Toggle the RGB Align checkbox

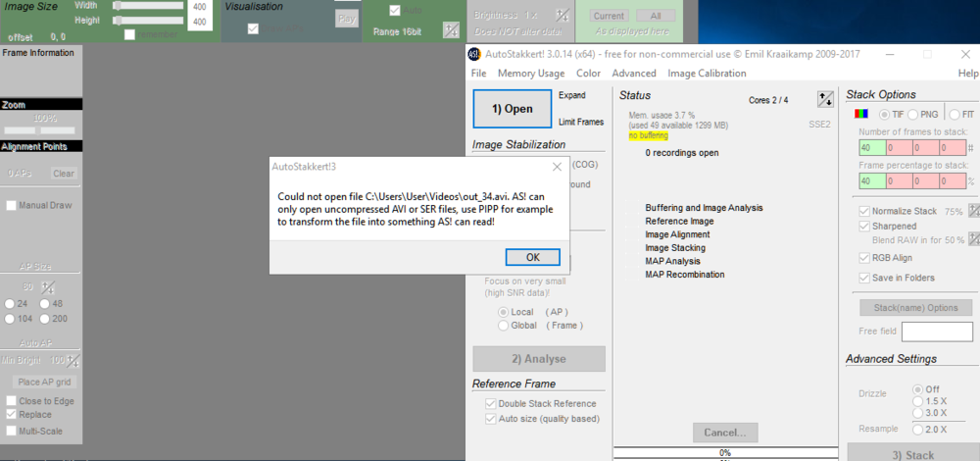pos(864,258)
